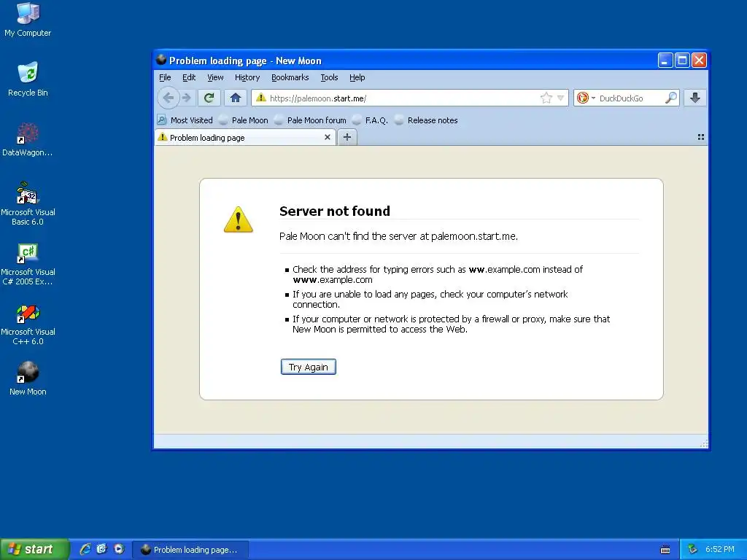Launch Windows Media Player from Quick Launch
This screenshot has width=747, height=560.
point(119,549)
